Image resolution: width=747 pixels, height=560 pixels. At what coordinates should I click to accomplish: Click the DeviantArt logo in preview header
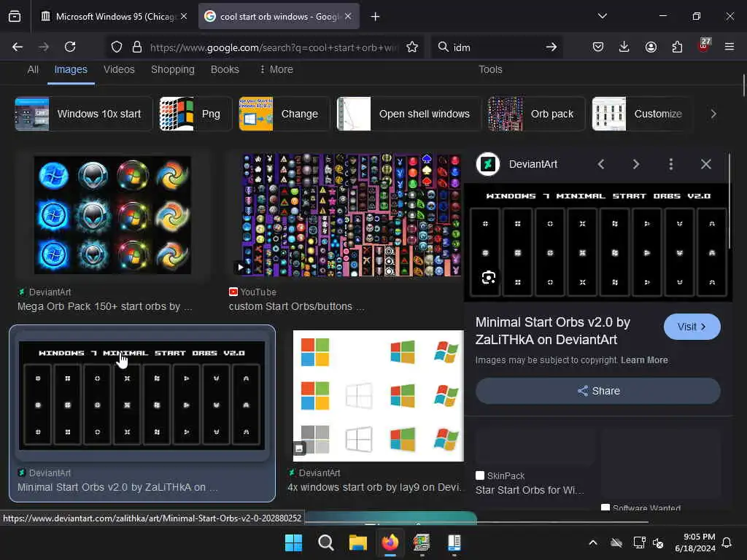tap(488, 164)
